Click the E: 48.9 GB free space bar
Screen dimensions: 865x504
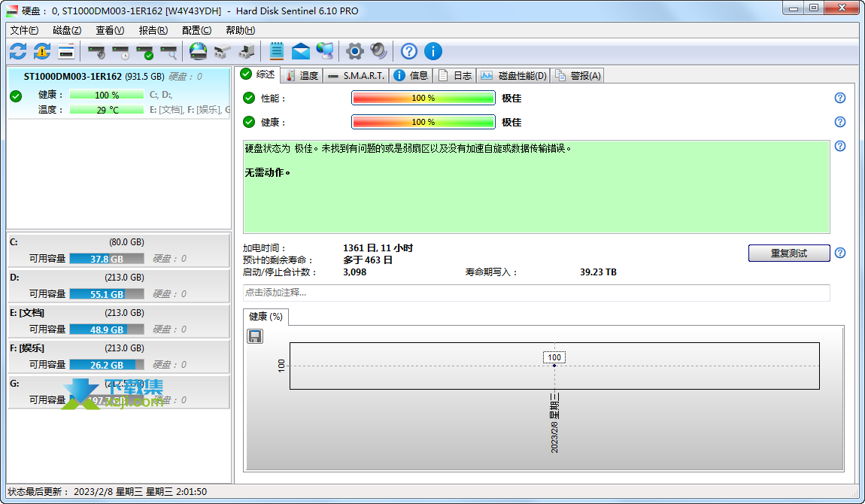point(107,329)
